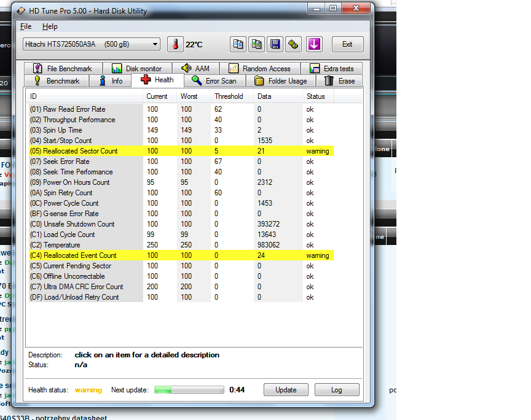Screen dimensions: 531x420
Task: Switch to the Random Access tab
Action: pyautogui.click(x=260, y=69)
